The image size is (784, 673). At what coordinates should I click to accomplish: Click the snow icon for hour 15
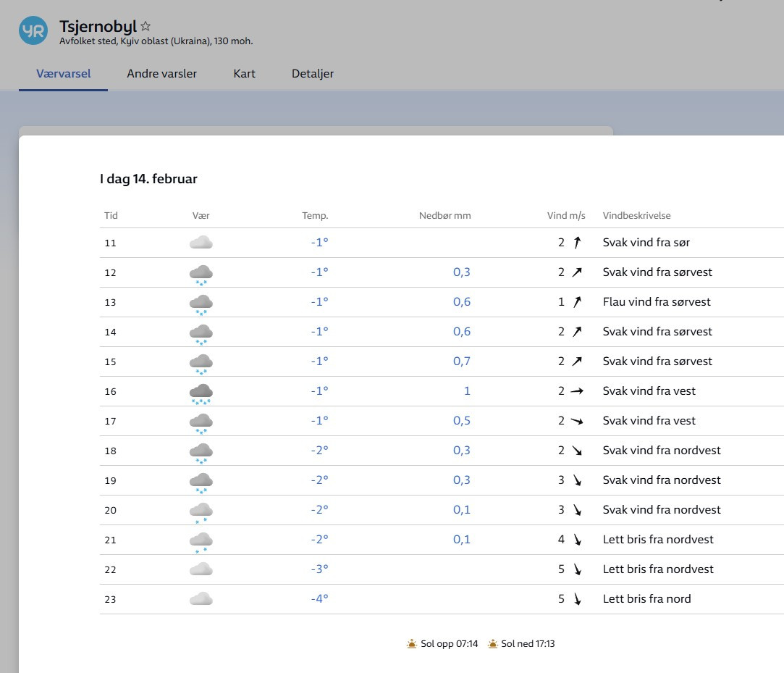click(x=201, y=364)
